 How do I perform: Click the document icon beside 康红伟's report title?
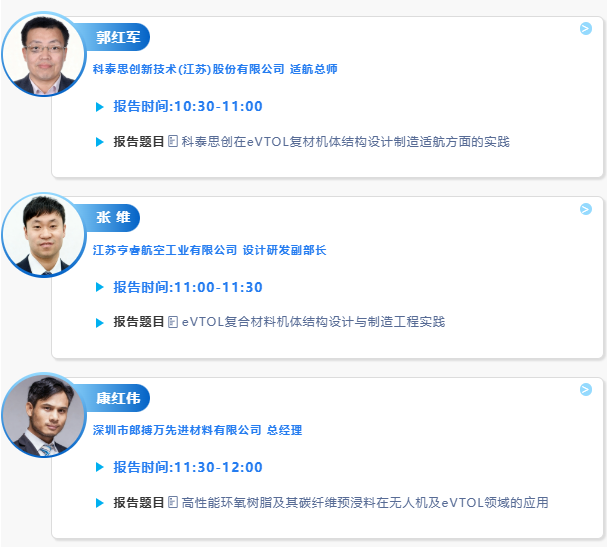tap(173, 502)
